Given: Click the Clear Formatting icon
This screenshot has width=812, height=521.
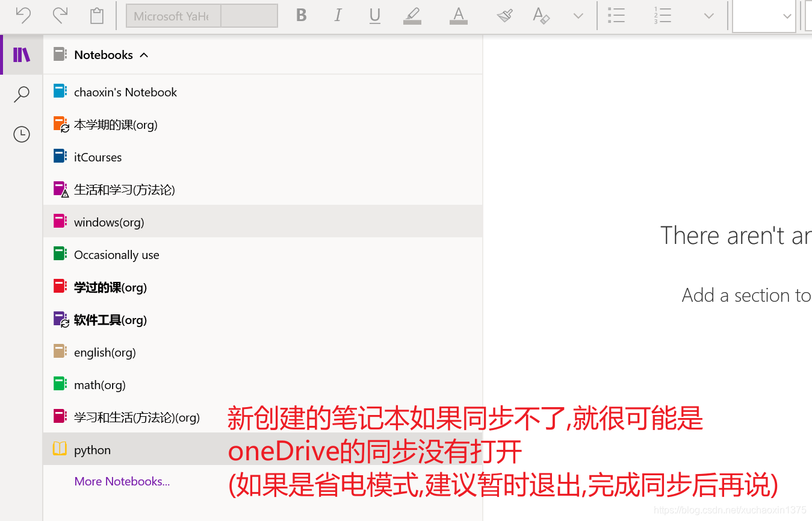Looking at the screenshot, I should pos(541,16).
